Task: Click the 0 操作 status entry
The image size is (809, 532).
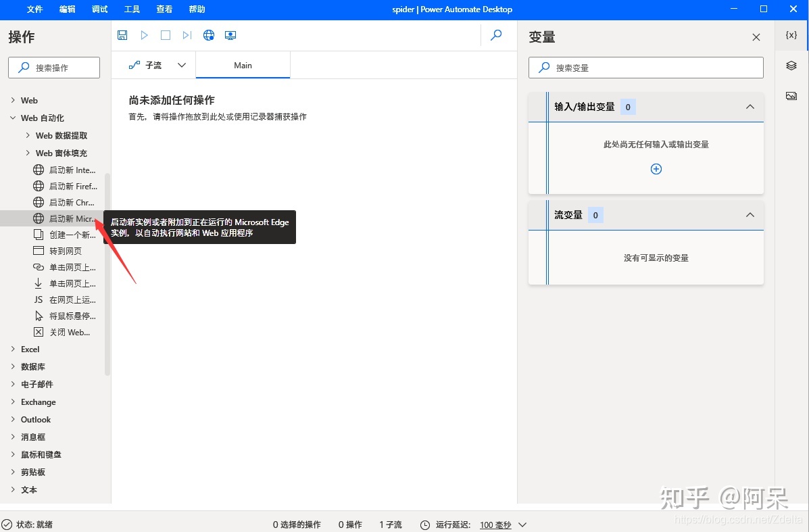Action: (x=350, y=525)
